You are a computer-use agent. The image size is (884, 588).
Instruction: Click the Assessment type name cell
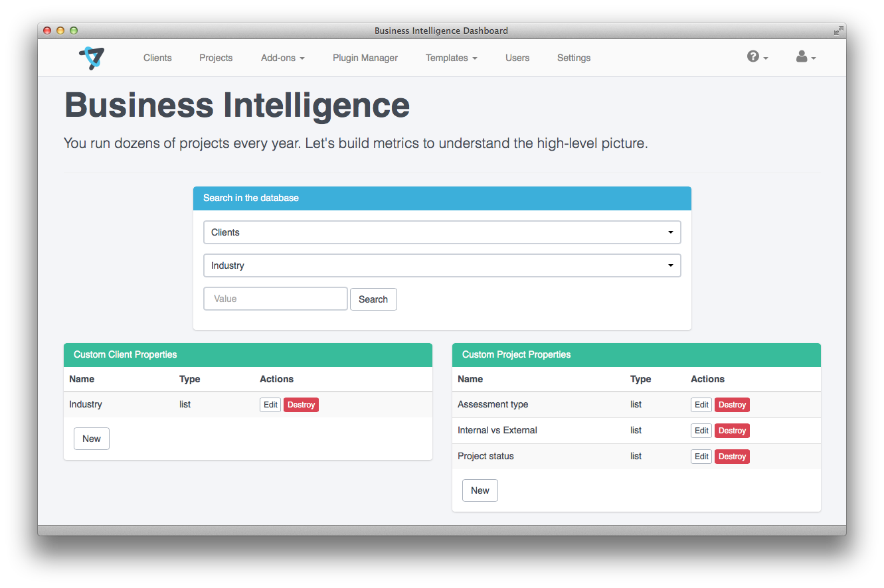(x=493, y=404)
